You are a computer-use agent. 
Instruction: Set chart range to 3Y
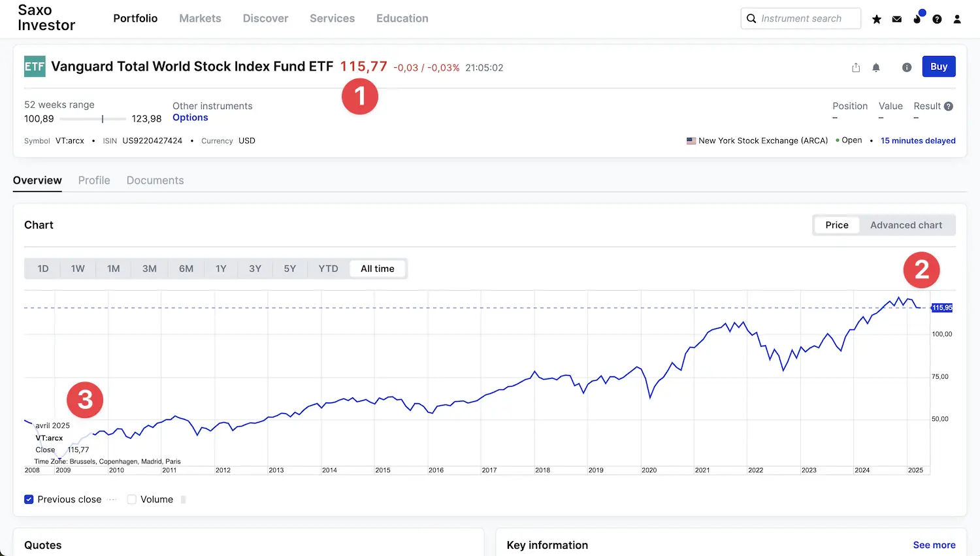tap(255, 269)
